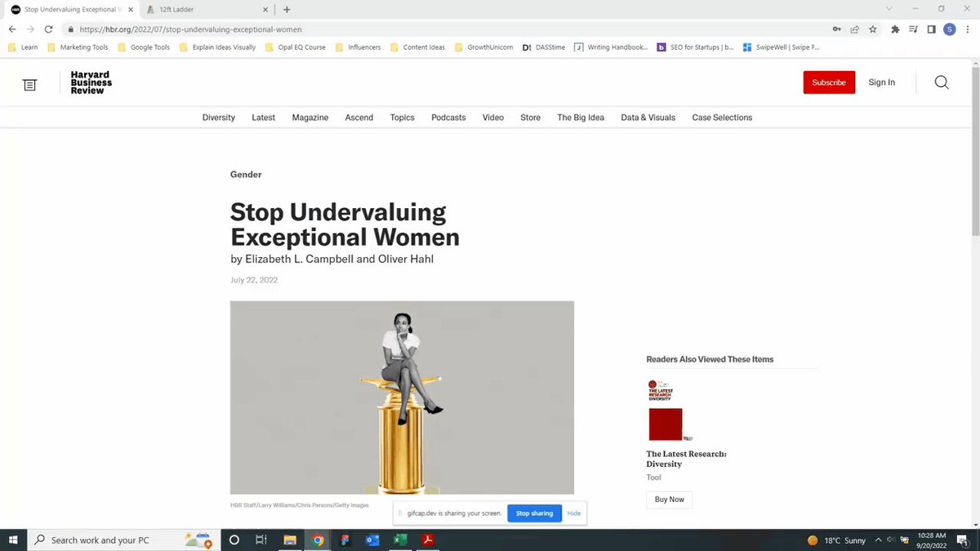This screenshot has height=551, width=980.
Task: Open the Chrome profile avatar S
Action: coord(949,29)
